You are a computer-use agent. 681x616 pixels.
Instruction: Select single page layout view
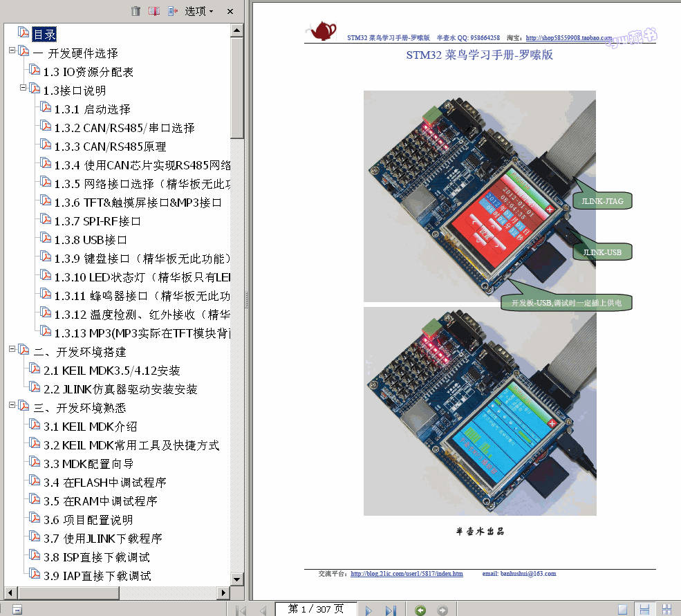[622, 610]
